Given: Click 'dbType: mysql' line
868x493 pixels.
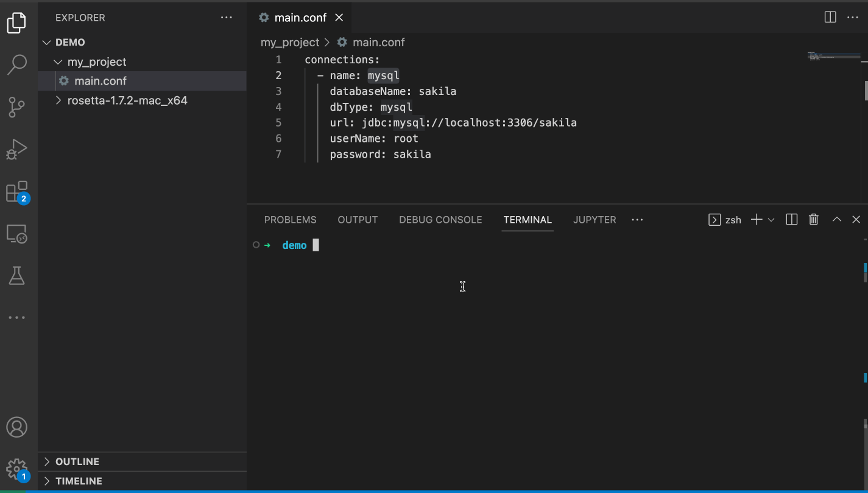Looking at the screenshot, I should (x=371, y=107).
